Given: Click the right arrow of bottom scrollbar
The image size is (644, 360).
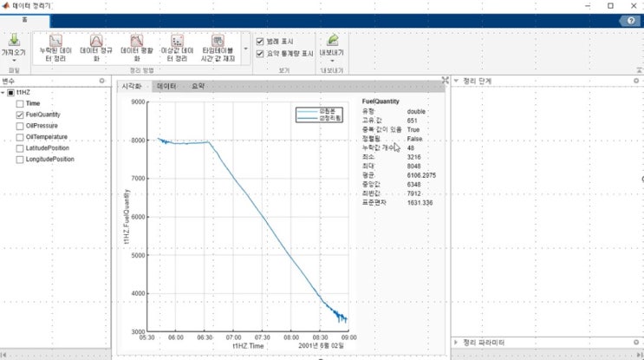Looking at the screenshot, I should (640, 355).
